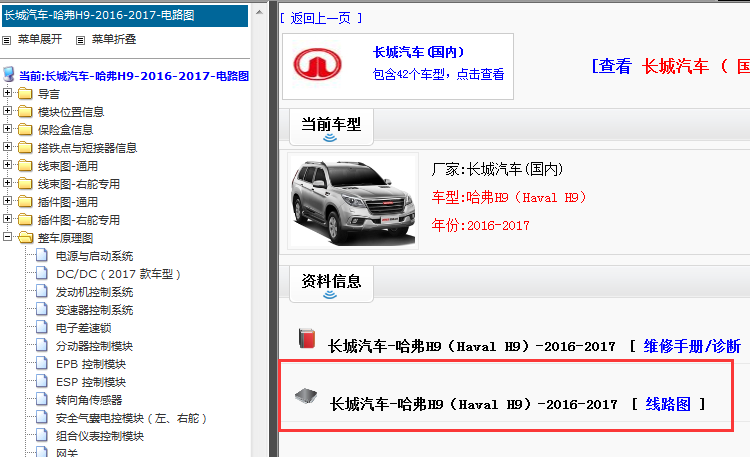750x457 pixels.
Task: Click the 插件图-通用 folder icon
Action: click(25, 202)
